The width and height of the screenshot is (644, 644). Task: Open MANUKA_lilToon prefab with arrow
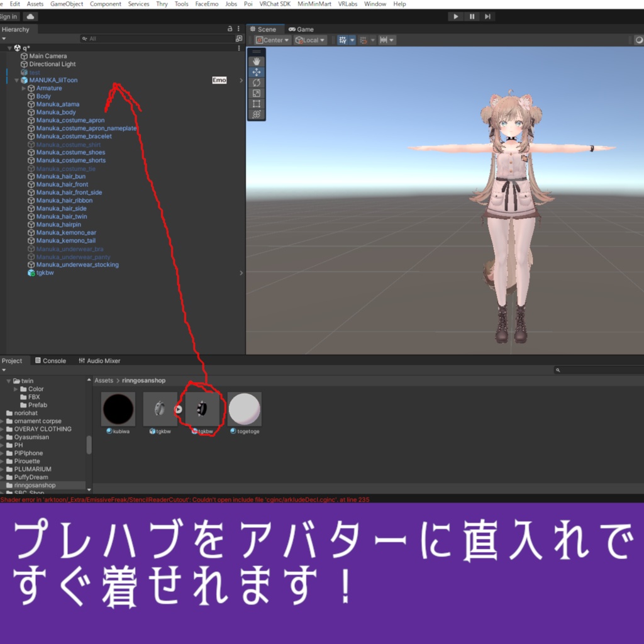(241, 80)
